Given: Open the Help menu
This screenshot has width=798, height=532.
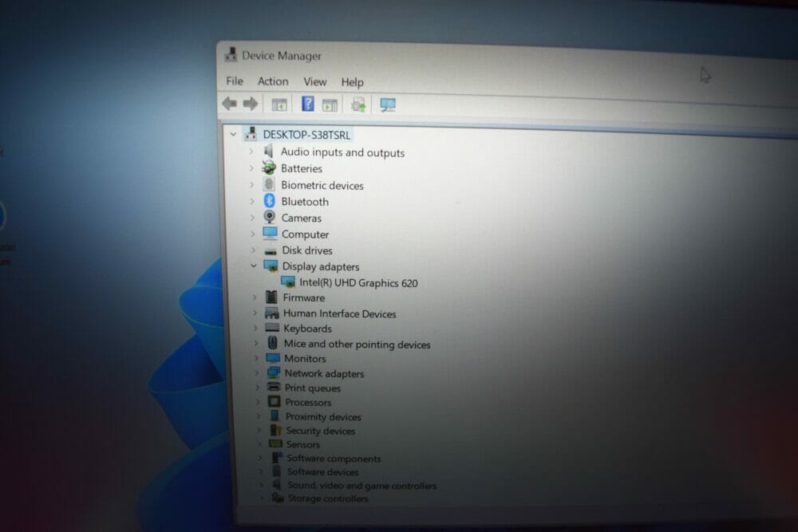Looking at the screenshot, I should [x=352, y=82].
